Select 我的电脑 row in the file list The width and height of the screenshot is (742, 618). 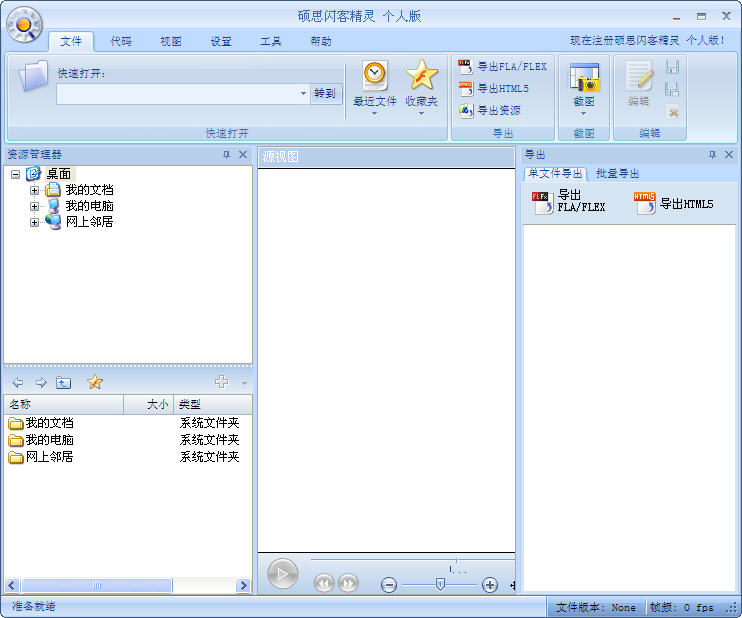coord(128,440)
